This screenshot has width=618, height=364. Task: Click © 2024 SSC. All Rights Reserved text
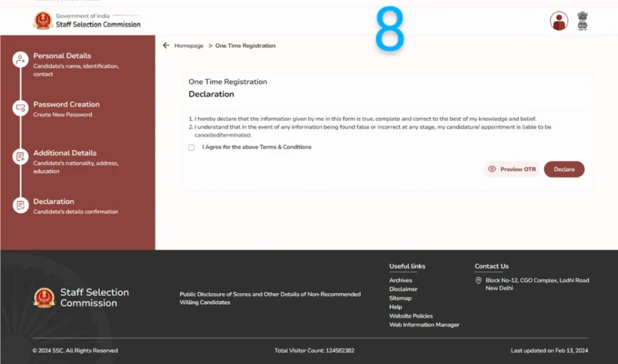(x=75, y=351)
